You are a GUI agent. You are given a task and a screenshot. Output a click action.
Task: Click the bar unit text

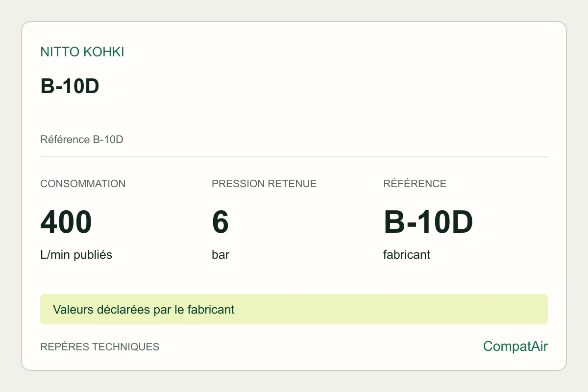click(220, 255)
